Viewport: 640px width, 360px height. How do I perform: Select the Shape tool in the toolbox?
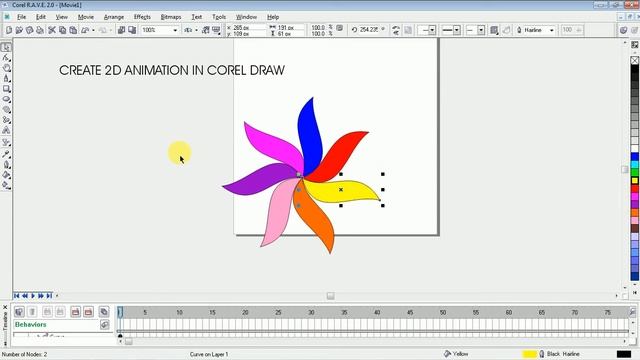(x=6, y=58)
